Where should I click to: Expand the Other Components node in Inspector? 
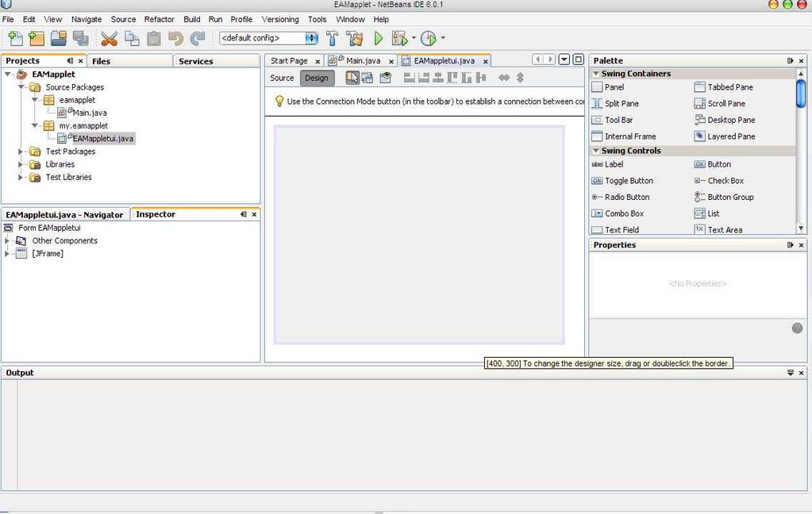click(7, 240)
